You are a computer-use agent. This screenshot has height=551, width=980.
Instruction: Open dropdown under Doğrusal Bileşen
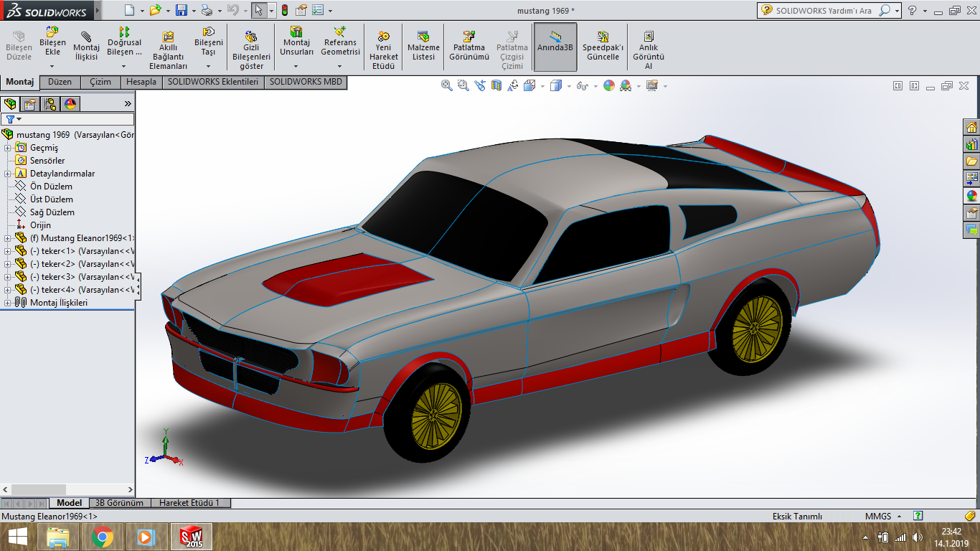(x=124, y=66)
